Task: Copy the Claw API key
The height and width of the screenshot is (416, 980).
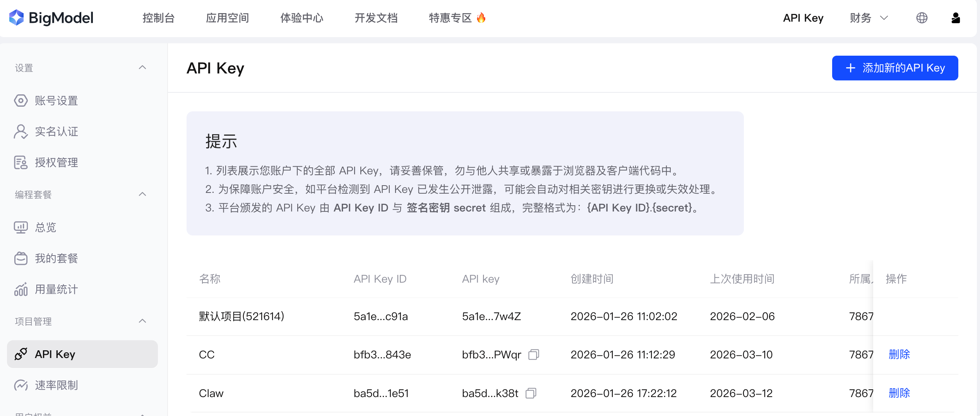Action: pos(531,393)
